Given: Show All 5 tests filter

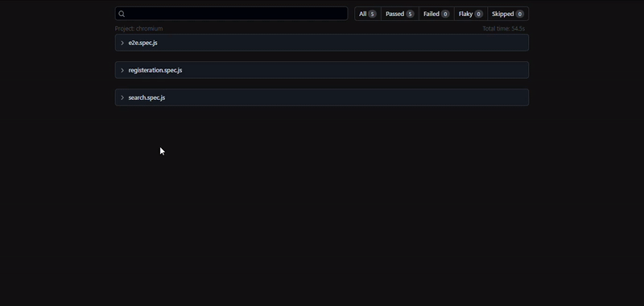Looking at the screenshot, I should (x=368, y=14).
